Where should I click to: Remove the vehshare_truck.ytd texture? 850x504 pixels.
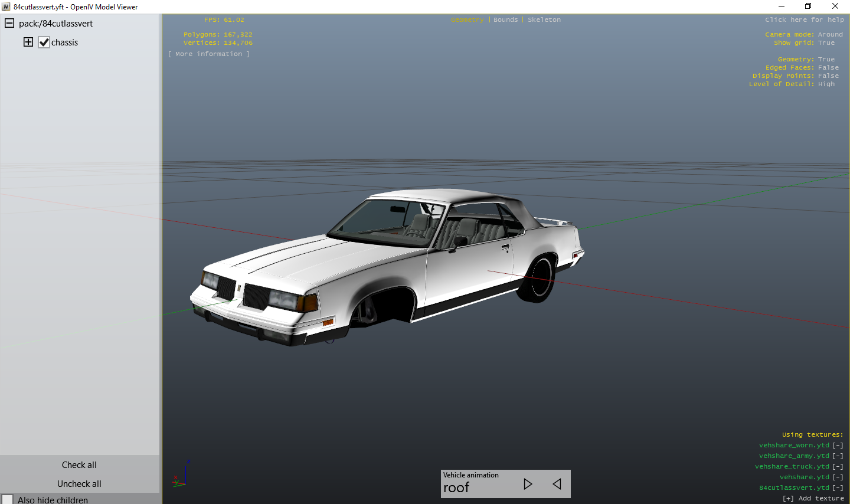(x=838, y=467)
